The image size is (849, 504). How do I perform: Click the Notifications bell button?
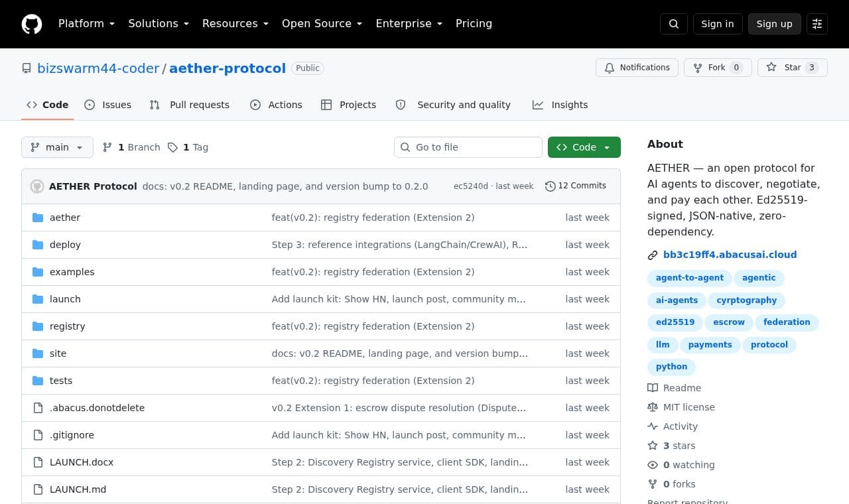tap(637, 68)
